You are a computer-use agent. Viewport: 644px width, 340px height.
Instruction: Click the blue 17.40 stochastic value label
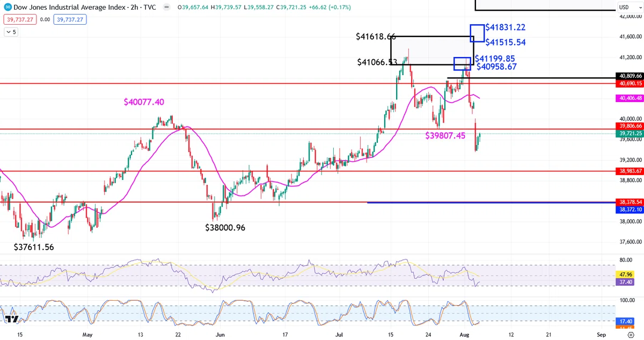pos(625,321)
